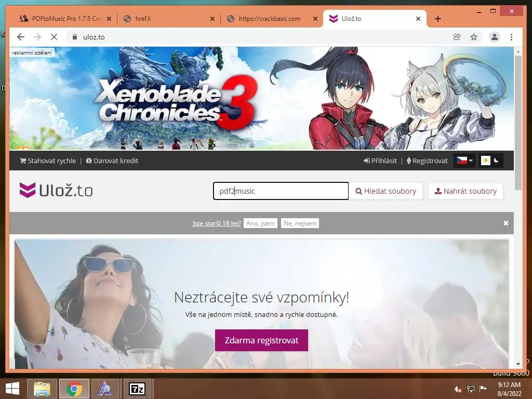Viewport: 532px width, 399px height.
Task: Click the uloz.to address bar
Action: (x=258, y=37)
